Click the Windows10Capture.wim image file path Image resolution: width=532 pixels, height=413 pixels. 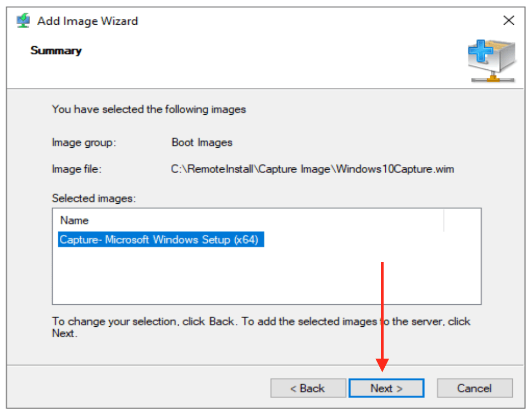pyautogui.click(x=313, y=169)
